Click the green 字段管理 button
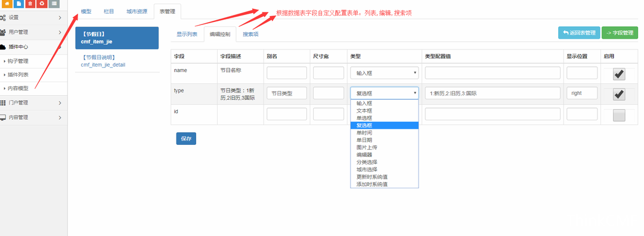The image size is (644, 236). [x=620, y=33]
